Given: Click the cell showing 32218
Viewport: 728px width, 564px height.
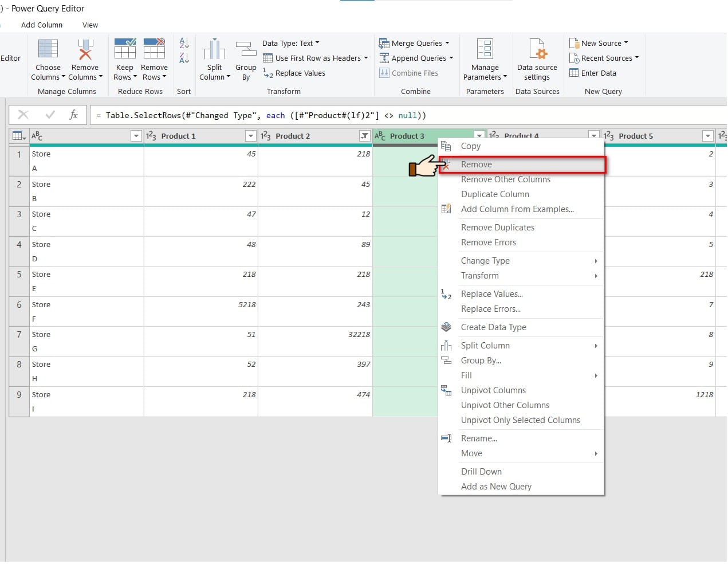Looking at the screenshot, I should click(315, 342).
